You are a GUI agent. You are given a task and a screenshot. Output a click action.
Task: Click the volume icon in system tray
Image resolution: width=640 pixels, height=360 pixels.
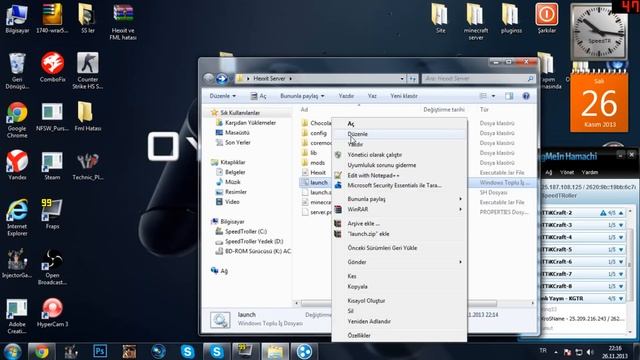(590, 352)
